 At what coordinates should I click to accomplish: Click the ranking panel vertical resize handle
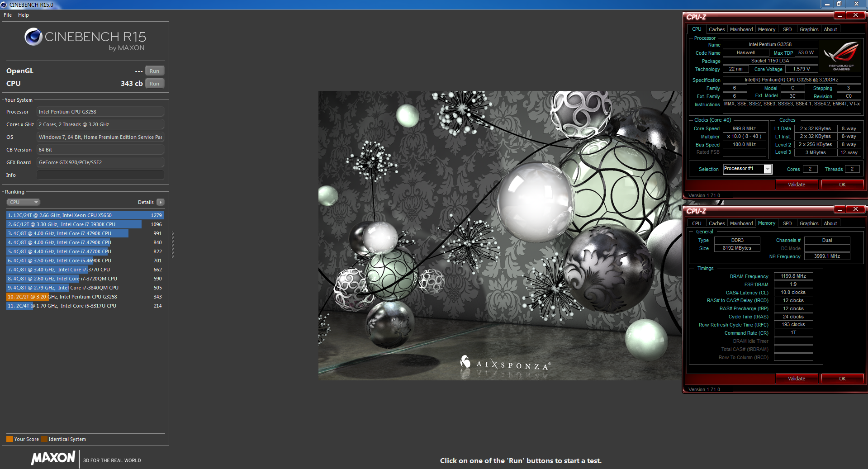tap(173, 244)
